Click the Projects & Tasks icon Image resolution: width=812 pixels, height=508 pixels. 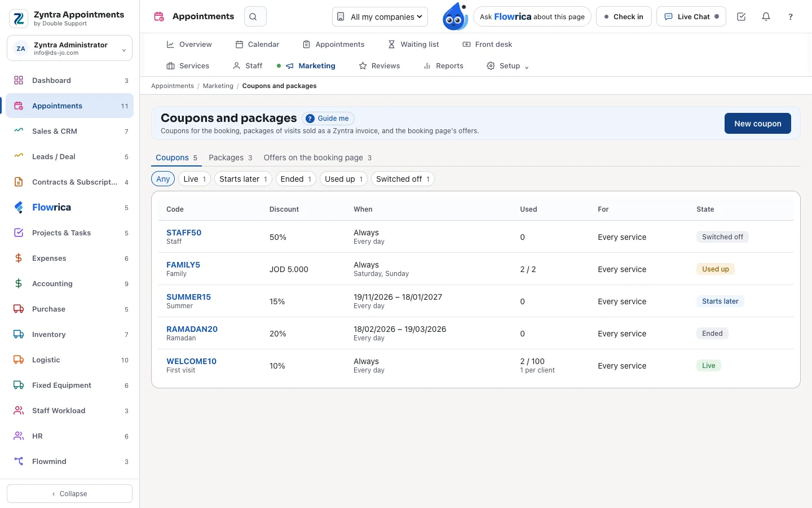pyautogui.click(x=19, y=233)
